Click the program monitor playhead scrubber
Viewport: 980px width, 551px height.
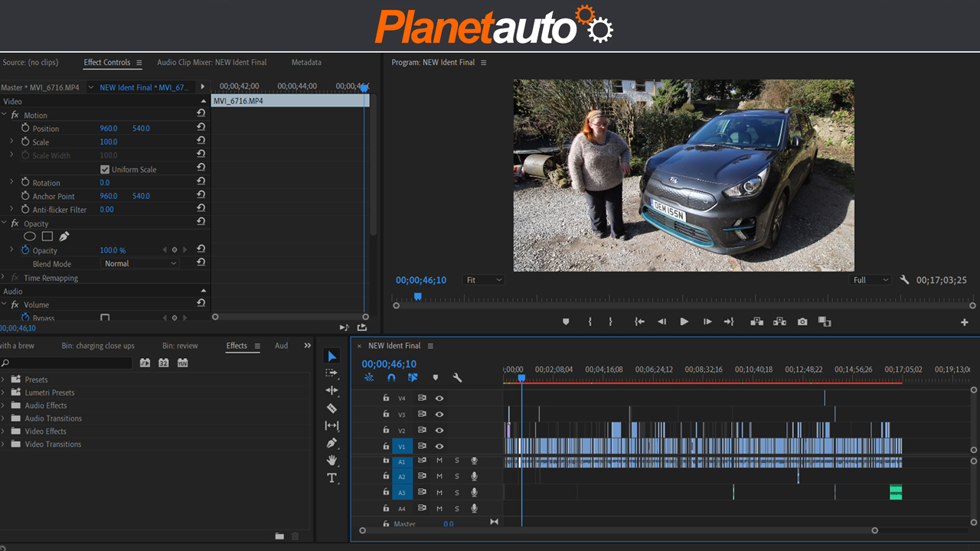tap(417, 296)
